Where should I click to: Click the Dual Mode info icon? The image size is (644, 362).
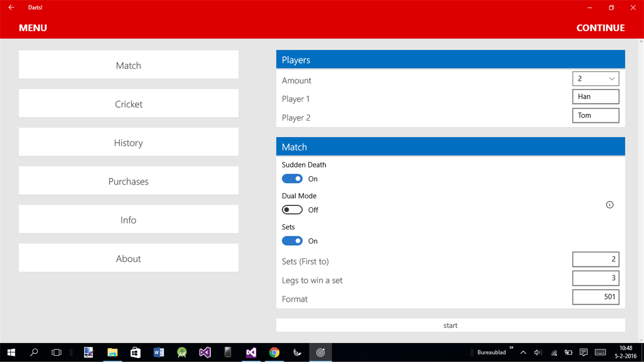click(x=610, y=205)
